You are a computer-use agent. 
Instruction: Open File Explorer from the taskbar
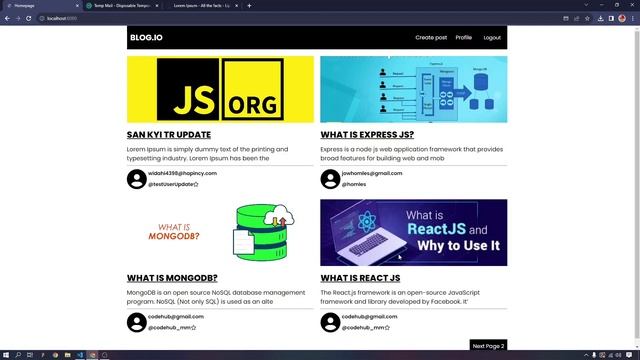(67, 355)
